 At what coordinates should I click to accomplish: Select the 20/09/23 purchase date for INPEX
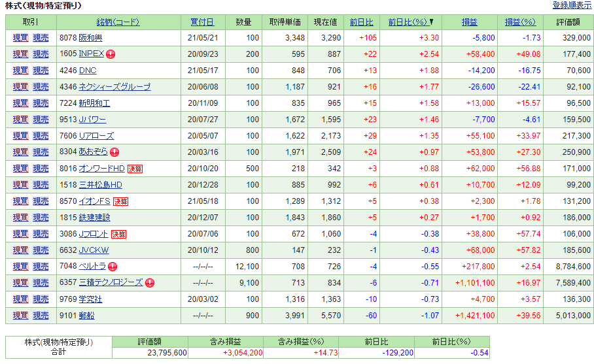click(x=203, y=54)
